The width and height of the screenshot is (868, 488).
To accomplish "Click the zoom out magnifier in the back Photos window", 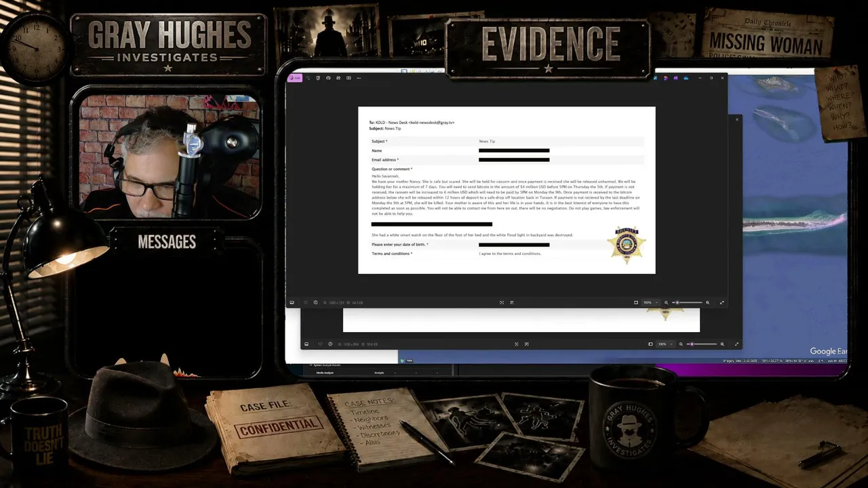I will click(x=681, y=344).
